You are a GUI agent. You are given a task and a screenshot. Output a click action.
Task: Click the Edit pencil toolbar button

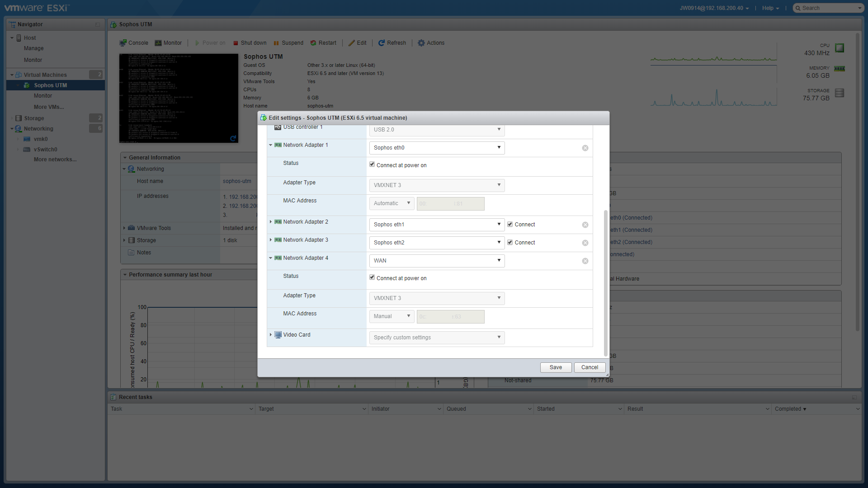pos(357,43)
